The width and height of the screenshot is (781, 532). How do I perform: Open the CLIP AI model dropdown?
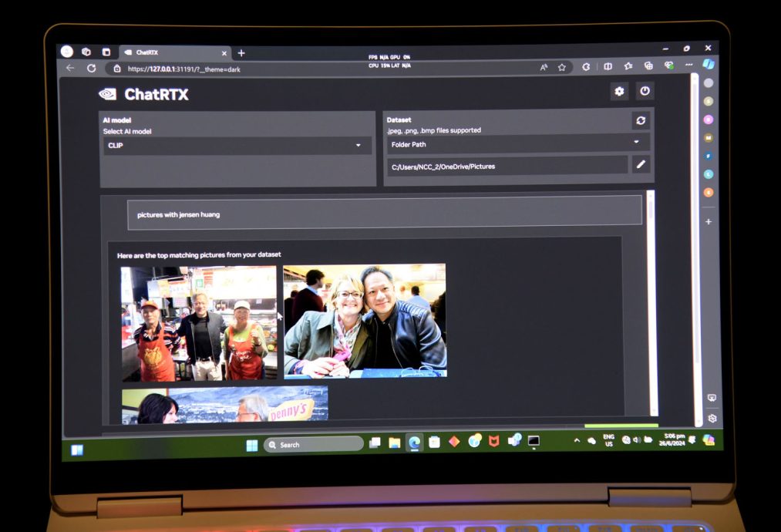pos(237,146)
